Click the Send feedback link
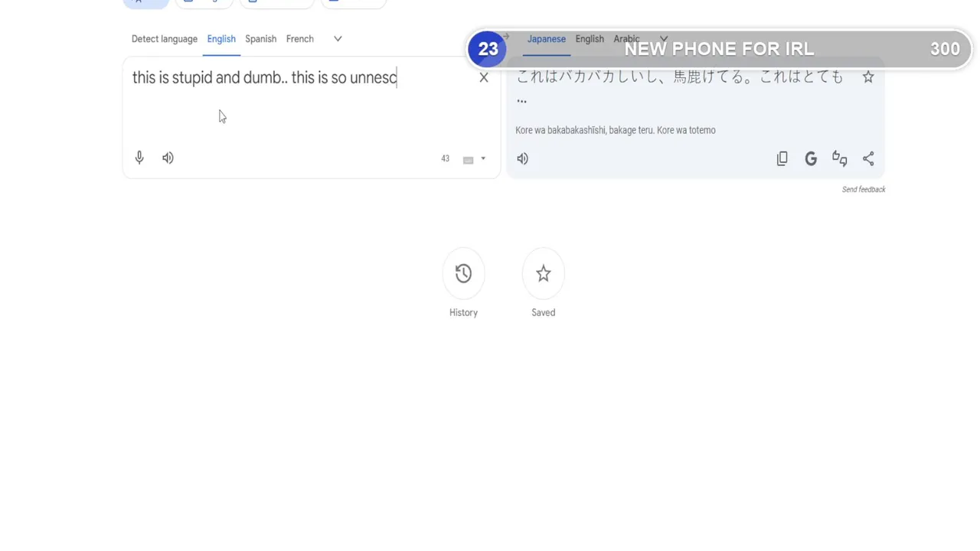980x551 pixels. point(864,190)
